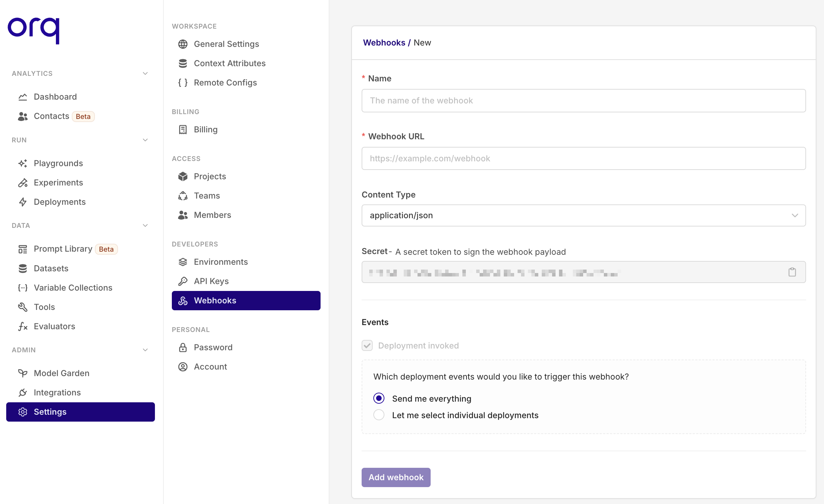Select the 'Send me everything' radio button
824x504 pixels.
(x=379, y=399)
